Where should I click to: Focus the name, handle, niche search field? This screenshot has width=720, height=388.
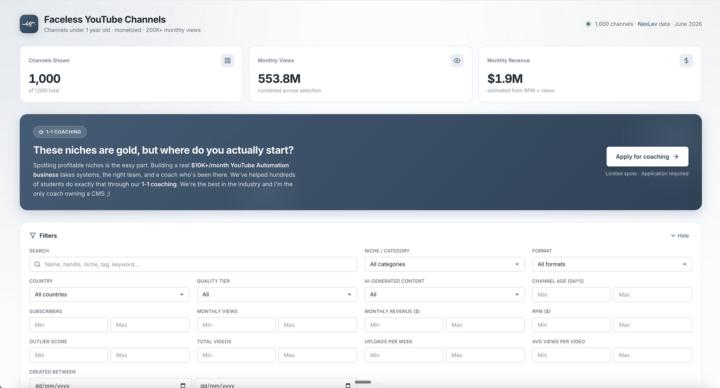coord(193,264)
